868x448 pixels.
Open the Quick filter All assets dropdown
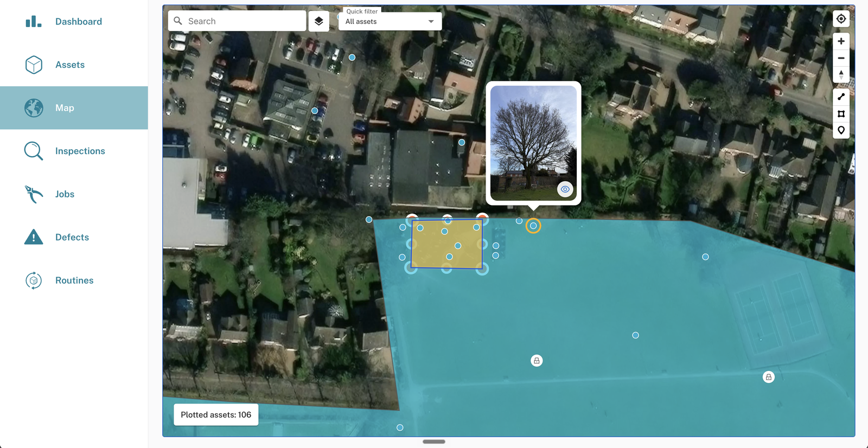click(390, 21)
